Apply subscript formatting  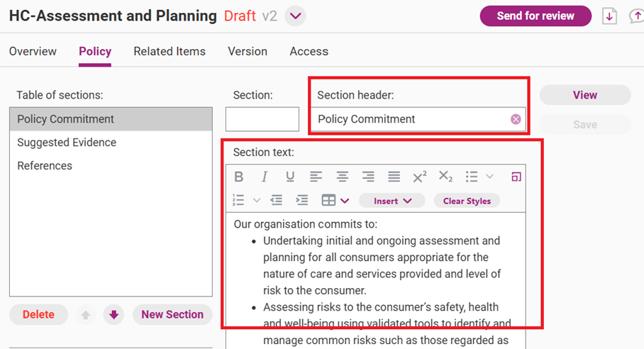tap(445, 177)
